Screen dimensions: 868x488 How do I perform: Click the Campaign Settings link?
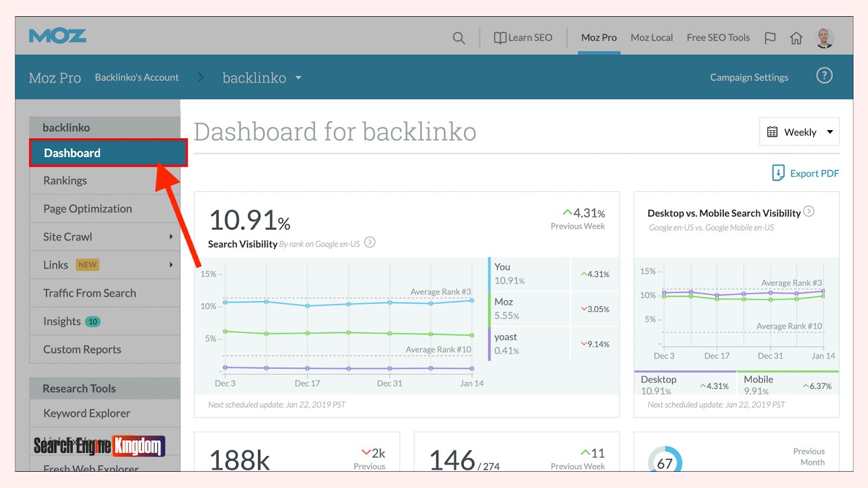[x=749, y=78]
